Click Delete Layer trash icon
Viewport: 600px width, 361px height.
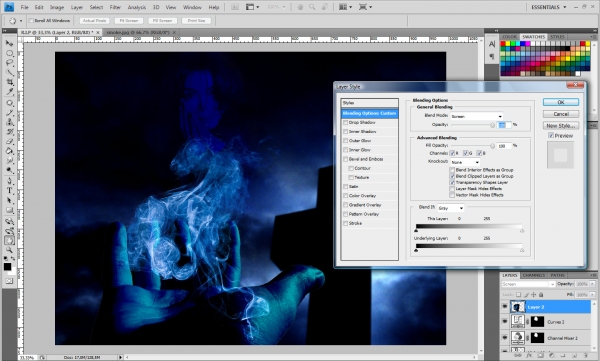[x=585, y=356]
